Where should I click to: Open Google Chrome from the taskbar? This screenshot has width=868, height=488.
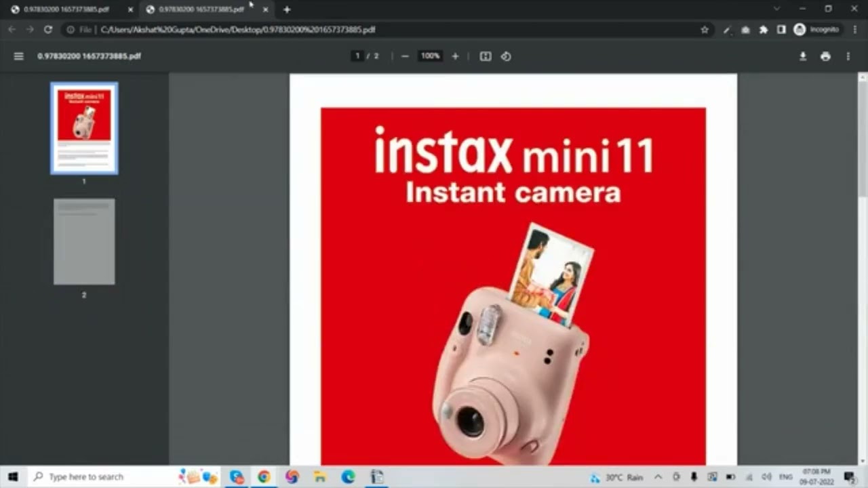click(264, 477)
